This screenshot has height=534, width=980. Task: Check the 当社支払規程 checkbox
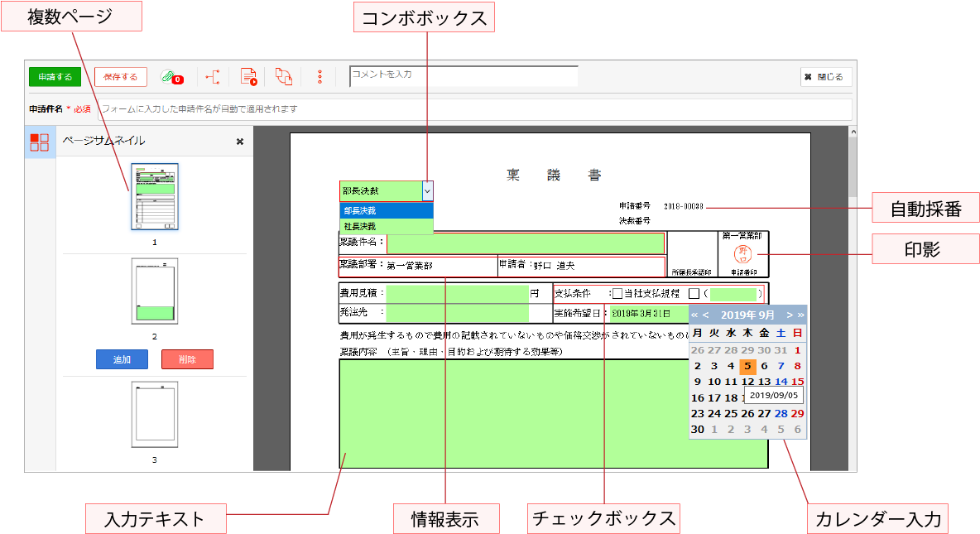pos(617,293)
